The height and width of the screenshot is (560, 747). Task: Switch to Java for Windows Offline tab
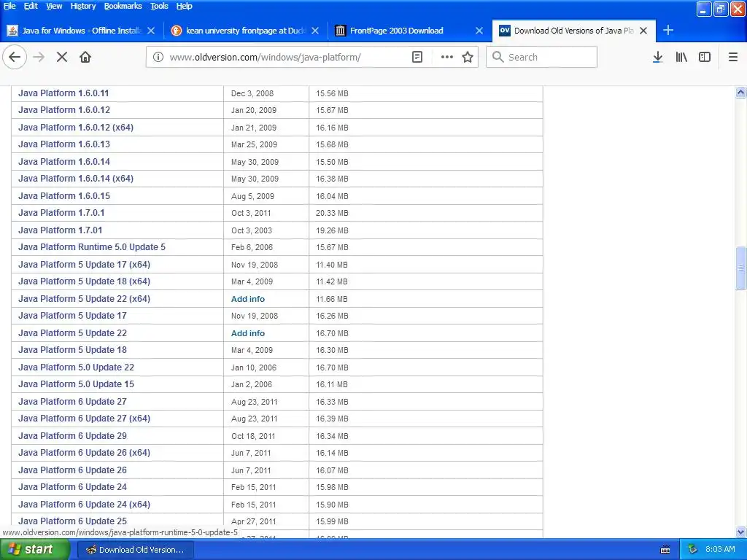tap(82, 31)
